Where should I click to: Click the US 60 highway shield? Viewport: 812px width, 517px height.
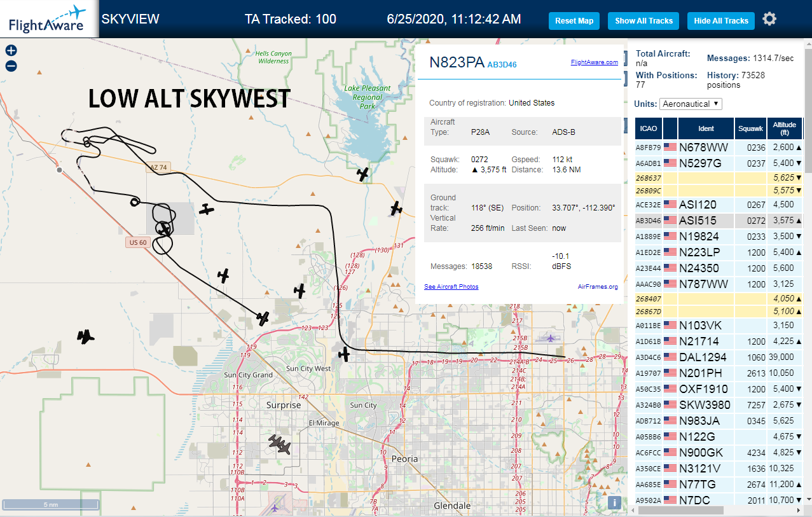coord(137,242)
